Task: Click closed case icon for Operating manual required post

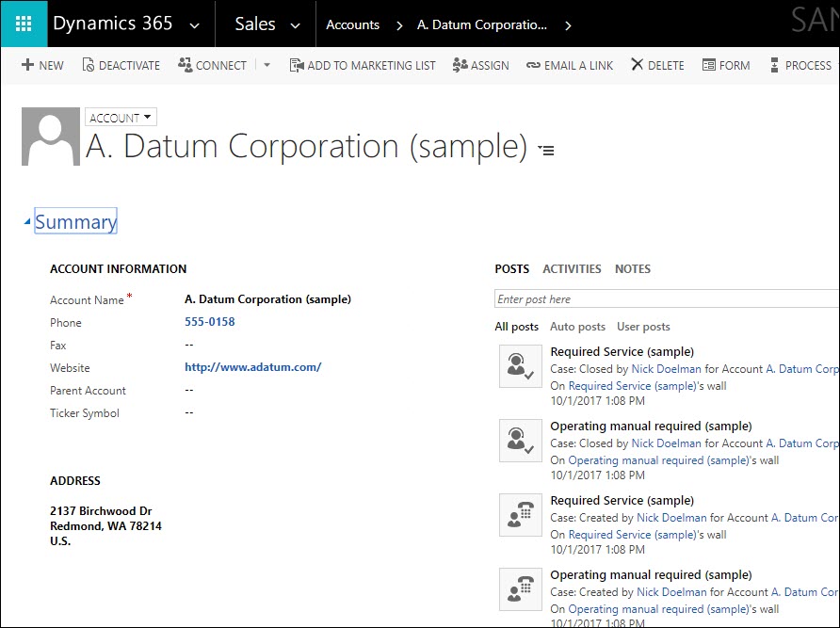Action: 521,441
